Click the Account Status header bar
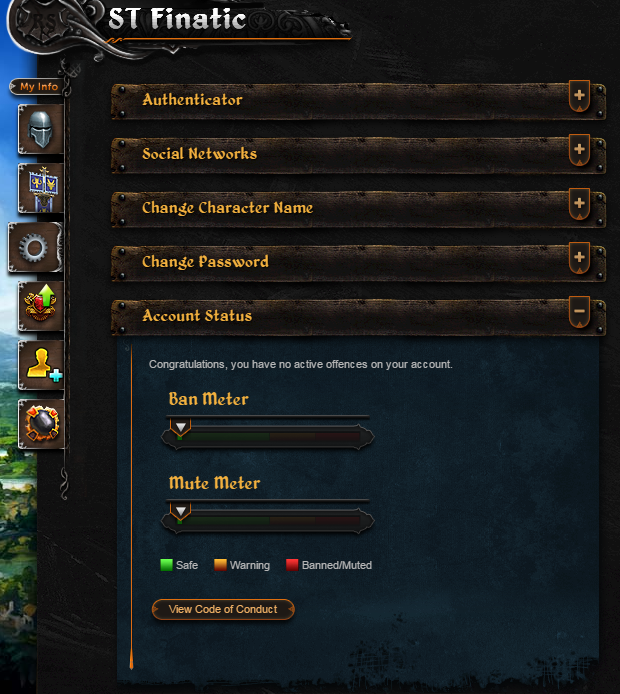The width and height of the screenshot is (620, 694). pyautogui.click(x=358, y=317)
